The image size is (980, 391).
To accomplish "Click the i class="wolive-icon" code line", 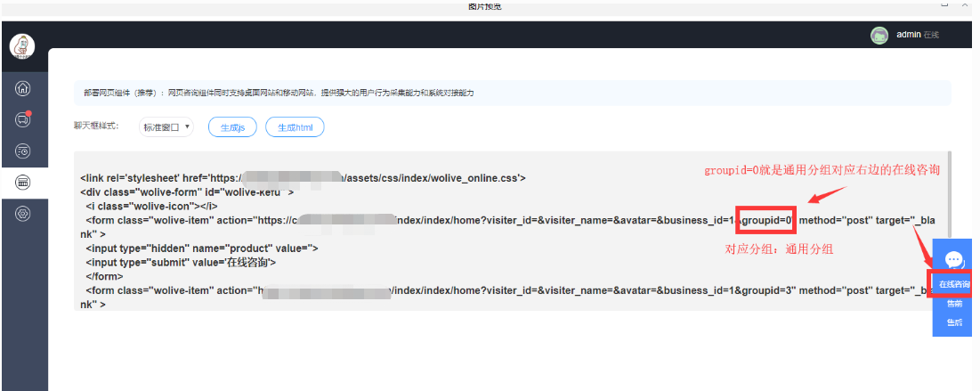I will click(x=151, y=206).
